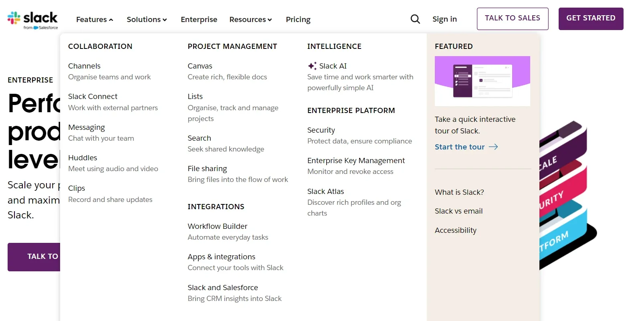
Task: Click 'Seek shared knowledge' text
Action: click(x=226, y=149)
